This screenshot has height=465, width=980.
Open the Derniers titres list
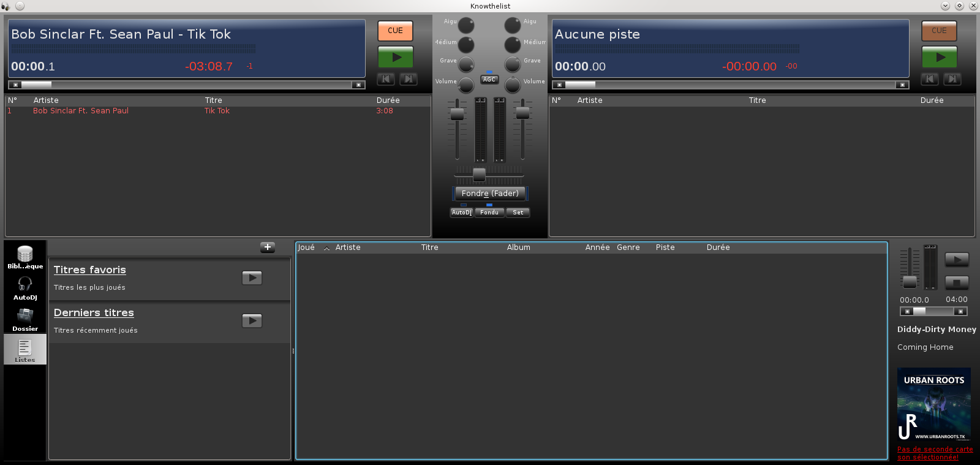point(94,312)
